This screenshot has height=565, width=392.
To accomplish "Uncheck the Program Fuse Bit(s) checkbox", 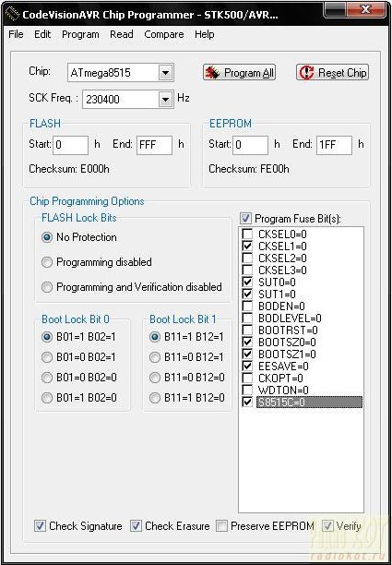I will point(246,219).
